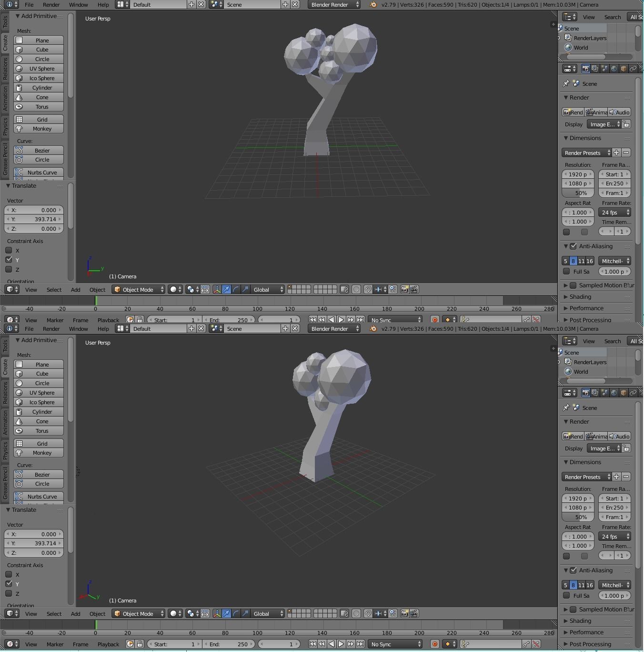Click add screen layout plus icon in top header
The height and width of the screenshot is (652, 644).
click(191, 4)
